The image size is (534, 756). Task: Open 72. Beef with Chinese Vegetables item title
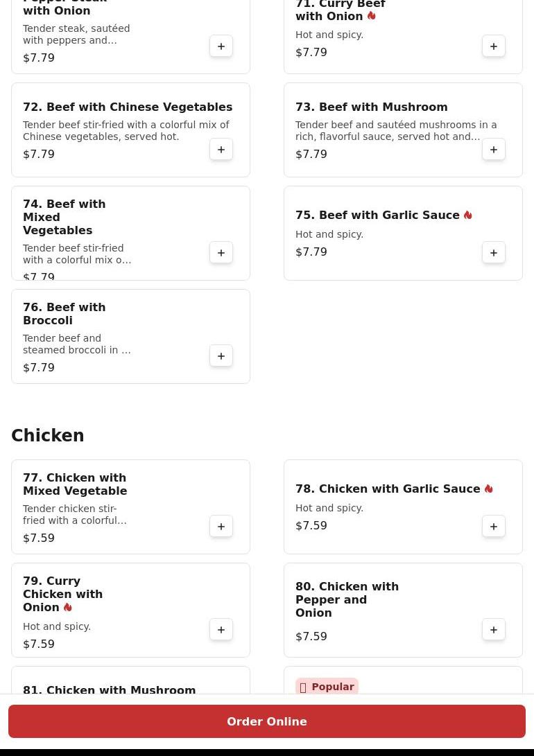[128, 107]
